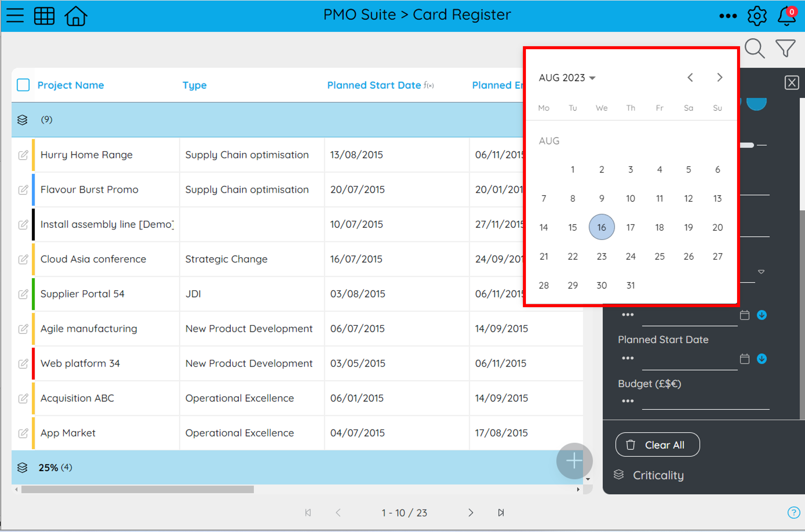Go to next month in calendar
The width and height of the screenshot is (805, 532).
[719, 78]
